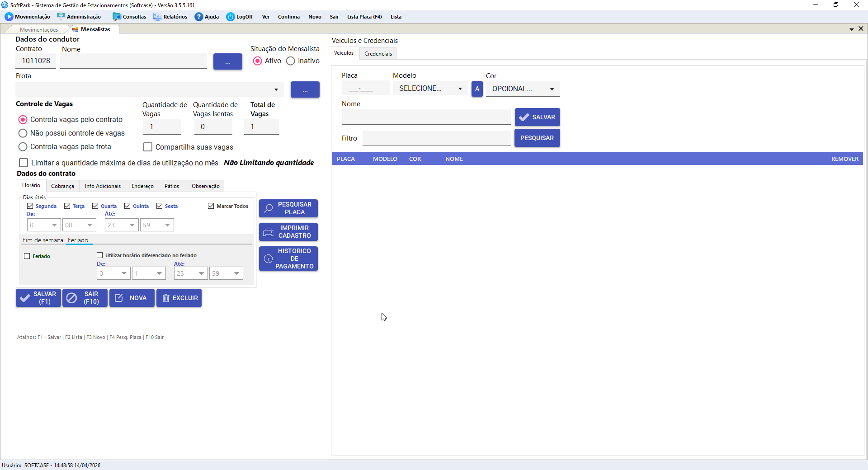Image resolution: width=868 pixels, height=470 pixels.
Task: Open the Cobrança tab
Action: tap(62, 186)
